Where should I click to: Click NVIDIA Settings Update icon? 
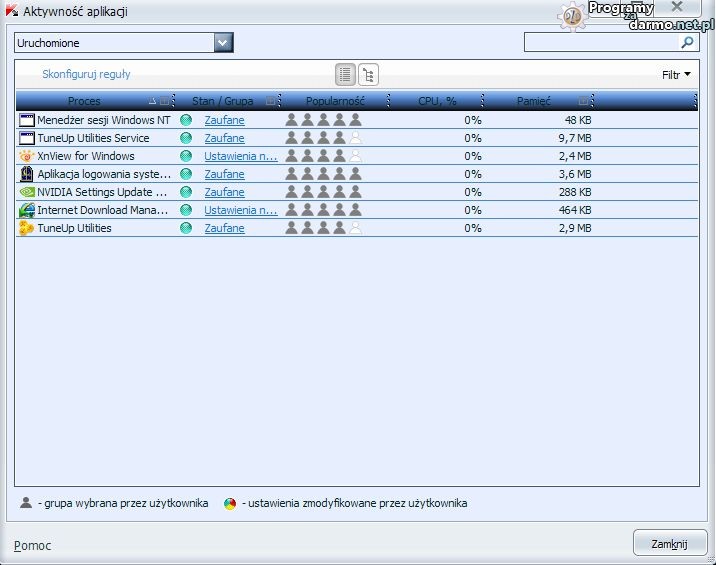27,192
